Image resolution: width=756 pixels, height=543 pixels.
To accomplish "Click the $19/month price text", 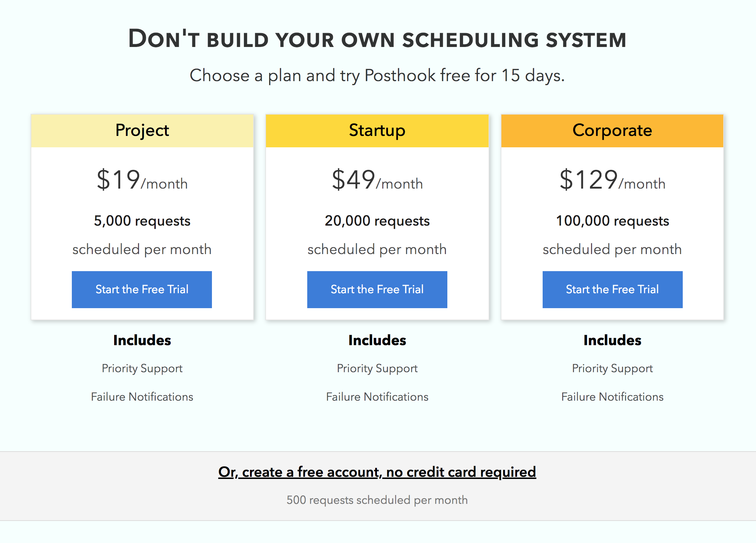I will coord(142,180).
